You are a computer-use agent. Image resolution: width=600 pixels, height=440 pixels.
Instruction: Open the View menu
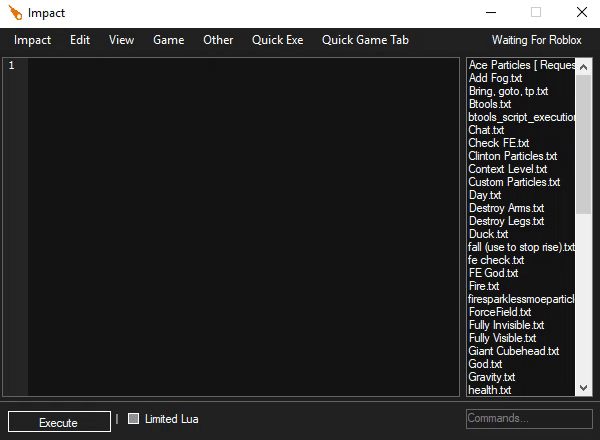pyautogui.click(x=121, y=40)
